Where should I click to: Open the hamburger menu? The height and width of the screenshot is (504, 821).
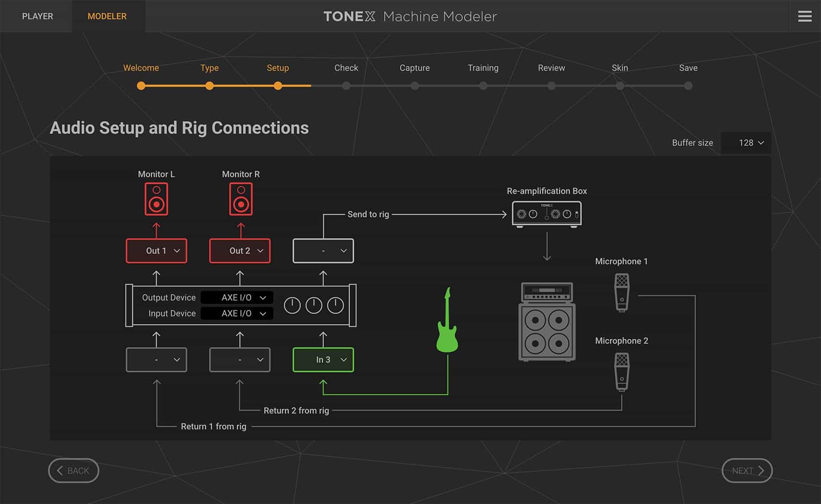pyautogui.click(x=805, y=16)
